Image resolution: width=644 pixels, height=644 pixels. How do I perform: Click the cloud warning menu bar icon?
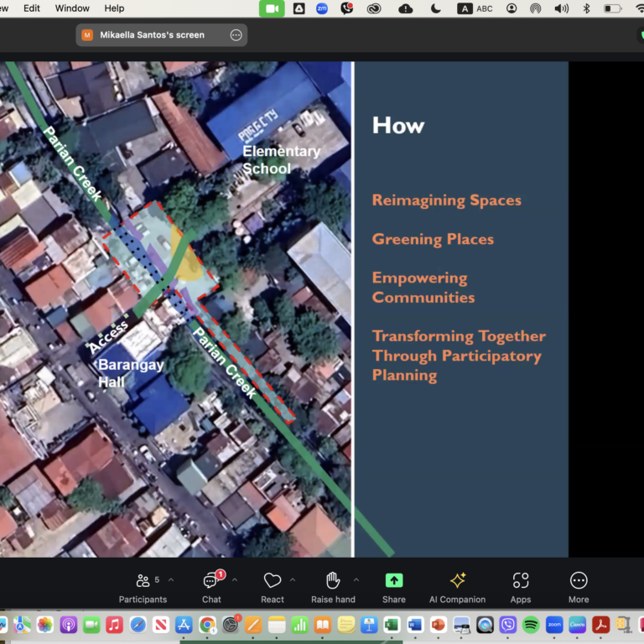tap(405, 8)
